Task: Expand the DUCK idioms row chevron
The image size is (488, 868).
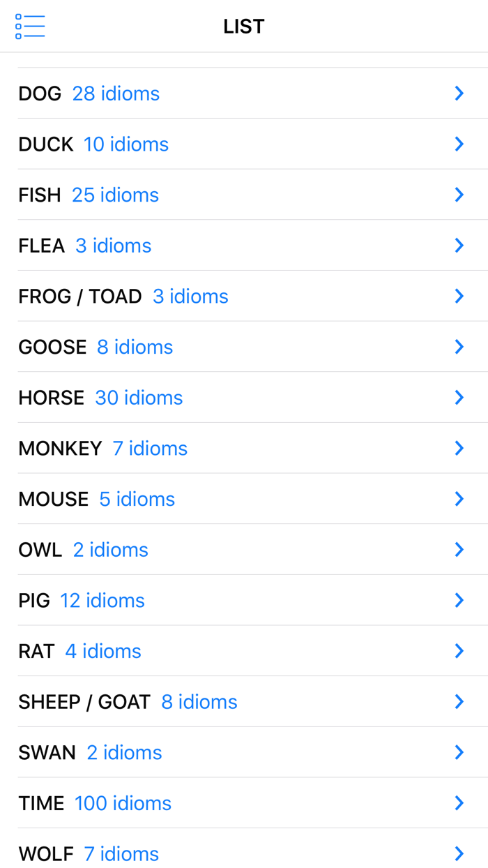Action: [459, 144]
